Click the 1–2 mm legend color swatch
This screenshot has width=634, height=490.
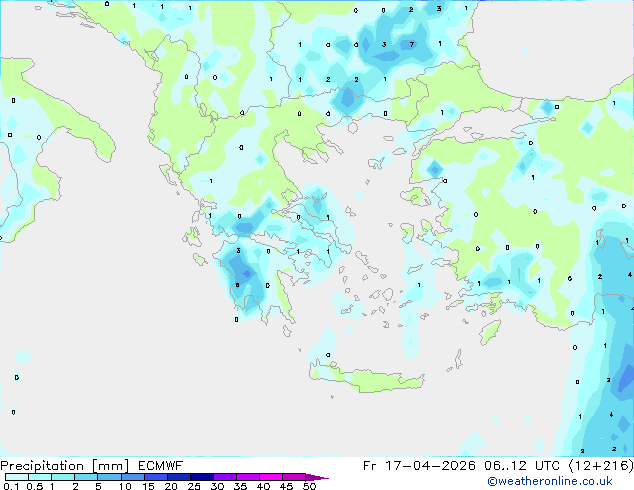(63, 477)
